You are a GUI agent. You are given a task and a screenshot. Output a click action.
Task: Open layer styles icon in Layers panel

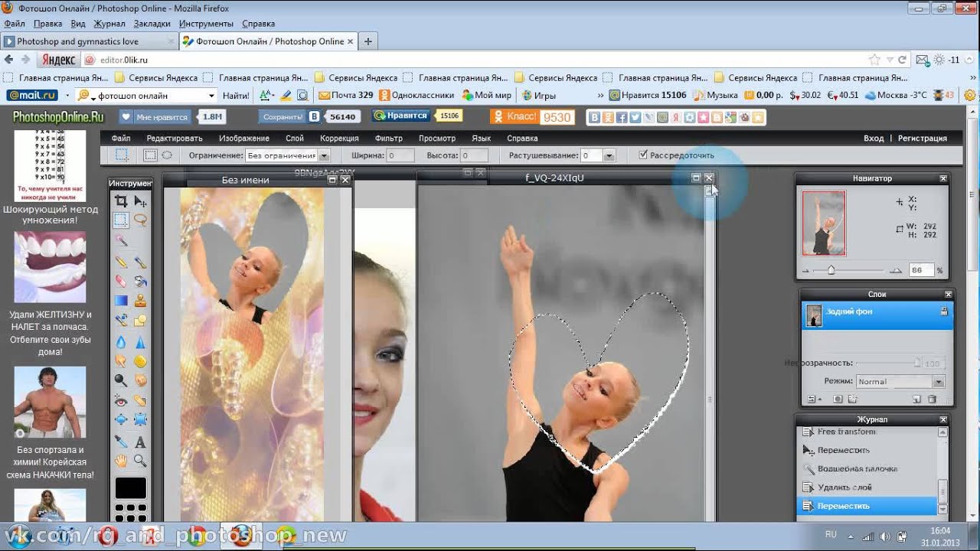coord(853,399)
